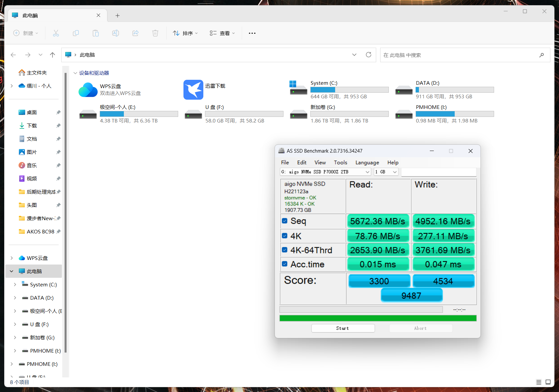Open the 排序 sort button
This screenshot has width=559, height=392.
185,33
